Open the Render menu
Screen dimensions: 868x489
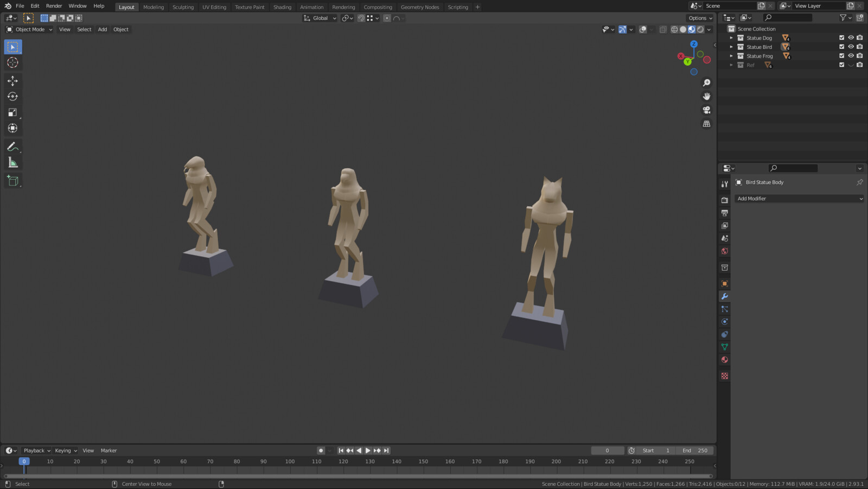pyautogui.click(x=54, y=6)
